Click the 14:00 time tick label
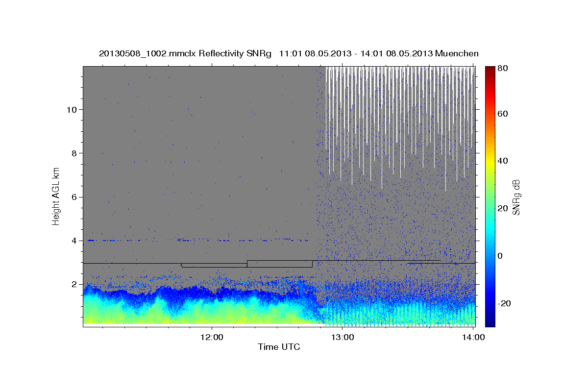The height and width of the screenshot is (392, 588). tap(473, 337)
